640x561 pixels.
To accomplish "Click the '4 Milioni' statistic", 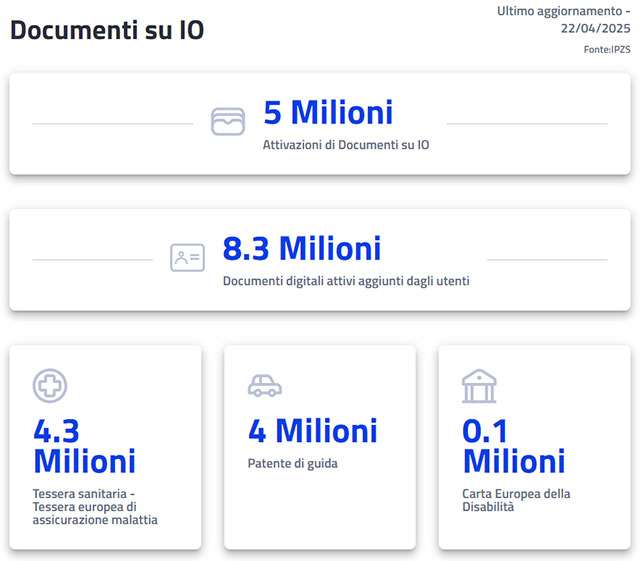I will 313,431.
